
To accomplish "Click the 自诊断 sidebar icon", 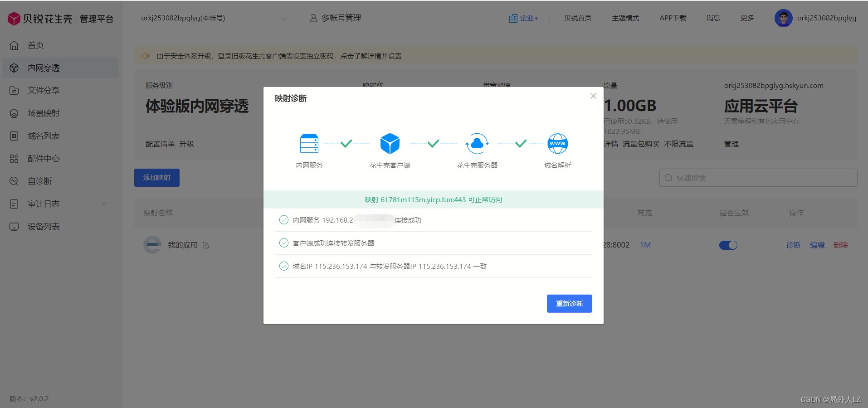I will tap(14, 181).
